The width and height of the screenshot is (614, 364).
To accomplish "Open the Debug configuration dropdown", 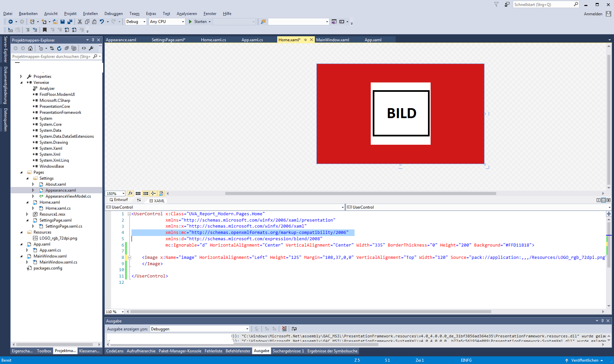I will click(144, 22).
